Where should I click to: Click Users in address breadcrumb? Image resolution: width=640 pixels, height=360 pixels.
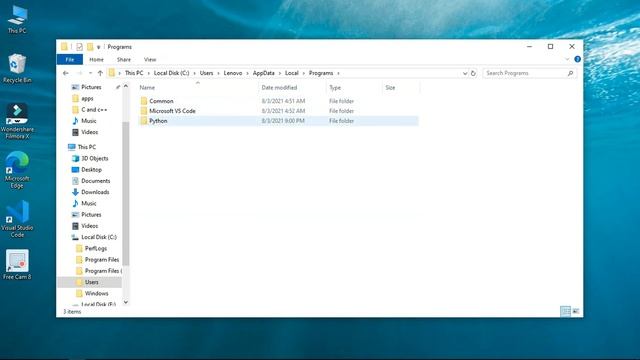[x=207, y=73]
